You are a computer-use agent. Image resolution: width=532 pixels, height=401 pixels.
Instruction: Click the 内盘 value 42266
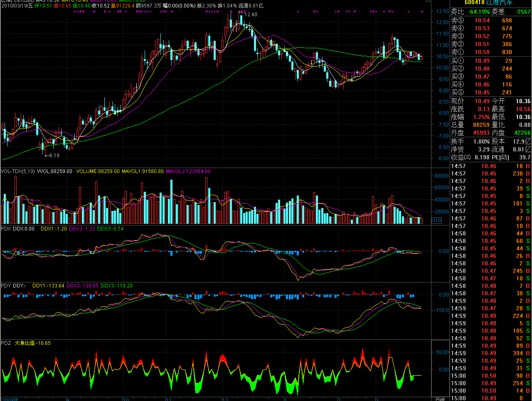pos(522,133)
